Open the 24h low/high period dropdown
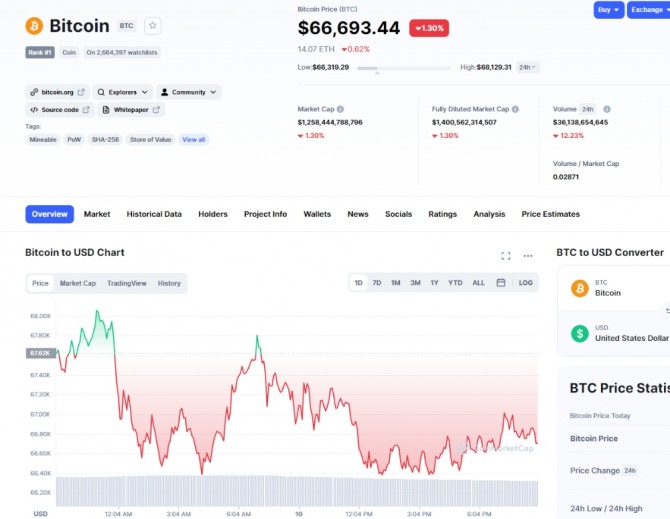Image resolution: width=670 pixels, height=519 pixels. tap(527, 67)
